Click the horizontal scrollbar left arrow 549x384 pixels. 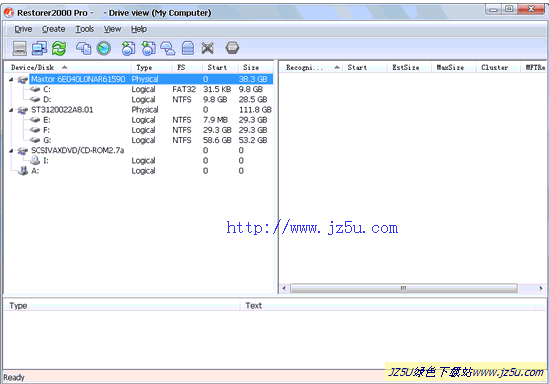284,288
